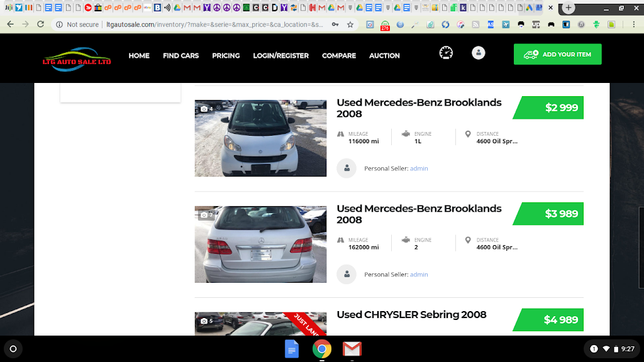The width and height of the screenshot is (644, 362).
Task: Click admin seller link for 116000 mi car
Action: (419, 168)
